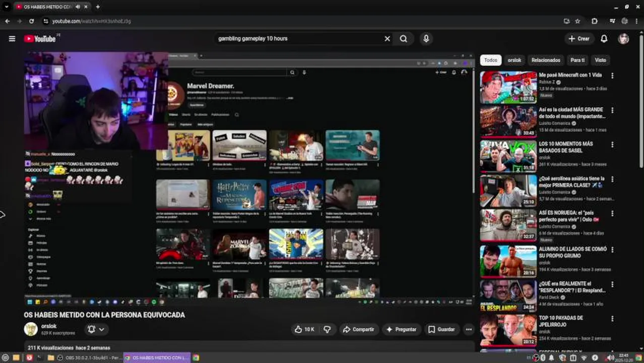Screen dimensions: 644x363
Task: Select the Relacionados filter chip
Action: 546,60
